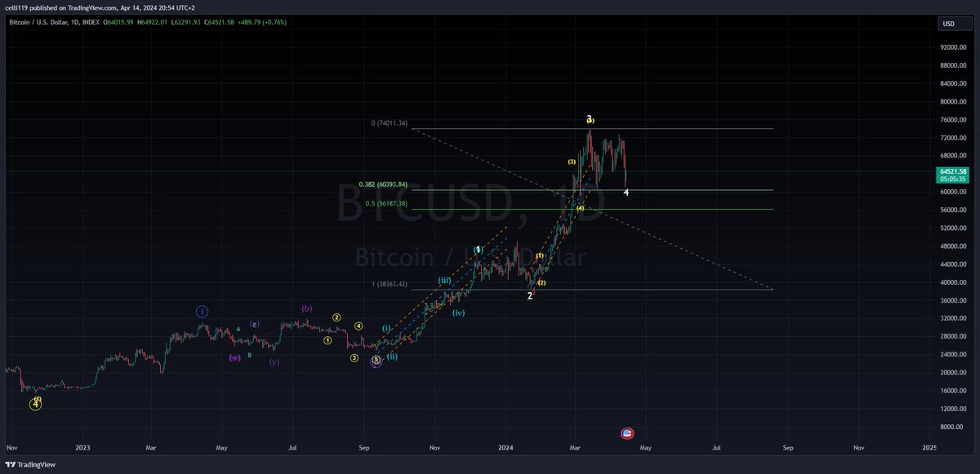
Task: Select the 2025 label on the time axis
Action: click(930, 448)
